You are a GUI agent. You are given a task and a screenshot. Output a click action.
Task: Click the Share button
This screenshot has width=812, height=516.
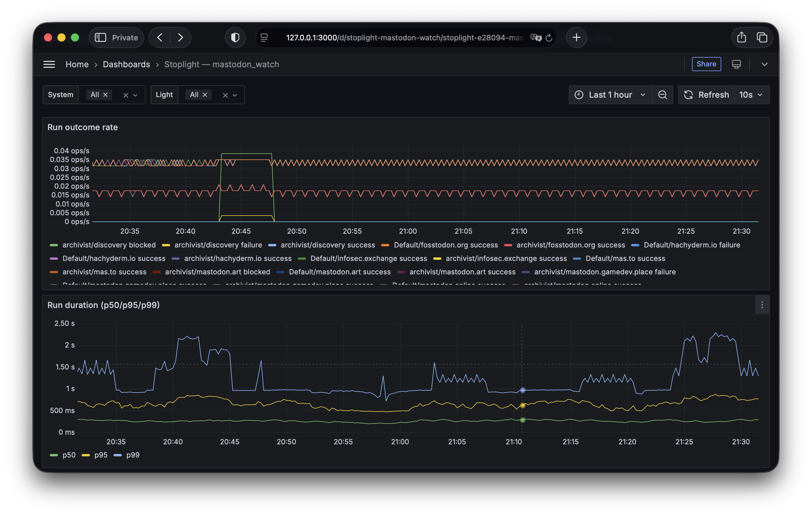[x=706, y=64]
